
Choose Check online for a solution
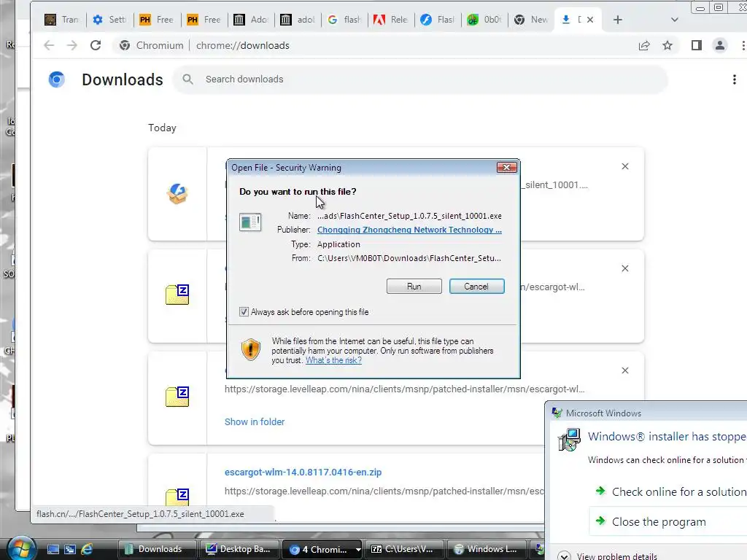[x=672, y=491]
